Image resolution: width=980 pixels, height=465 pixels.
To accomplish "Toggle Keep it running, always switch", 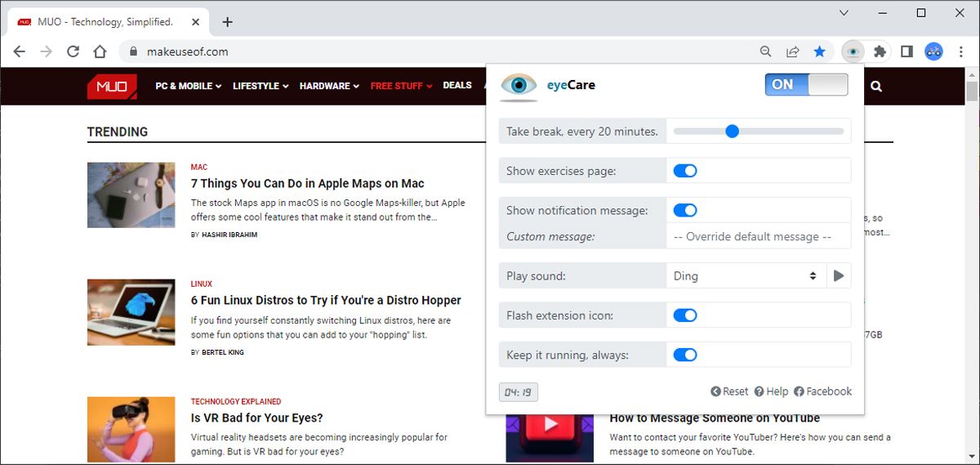I will click(684, 355).
